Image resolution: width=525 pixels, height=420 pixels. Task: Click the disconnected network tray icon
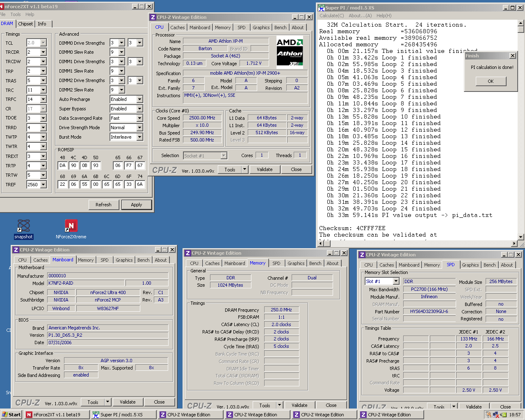tap(496, 415)
